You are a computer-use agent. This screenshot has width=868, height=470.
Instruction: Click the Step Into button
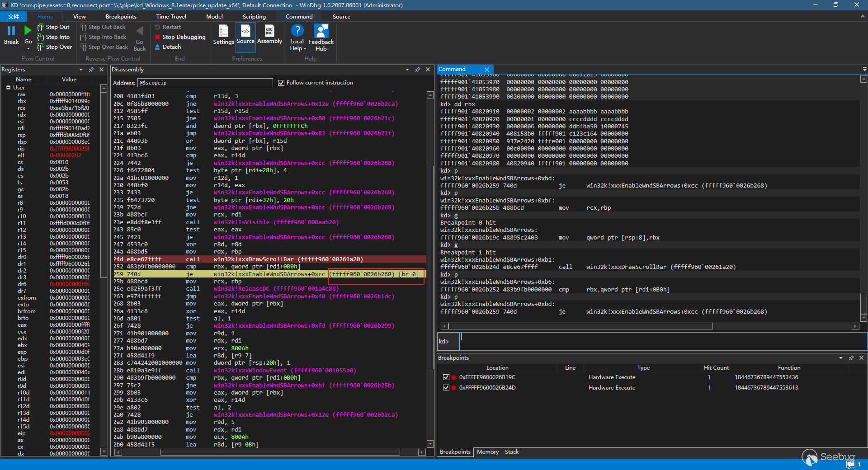click(53, 37)
